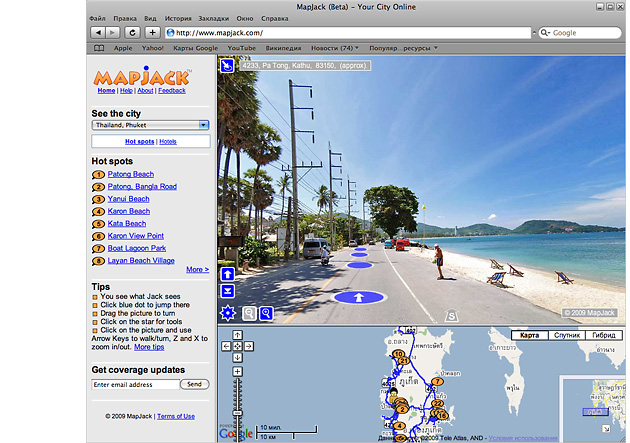
Task: Zoom in with the blue magnifier
Action: [267, 313]
